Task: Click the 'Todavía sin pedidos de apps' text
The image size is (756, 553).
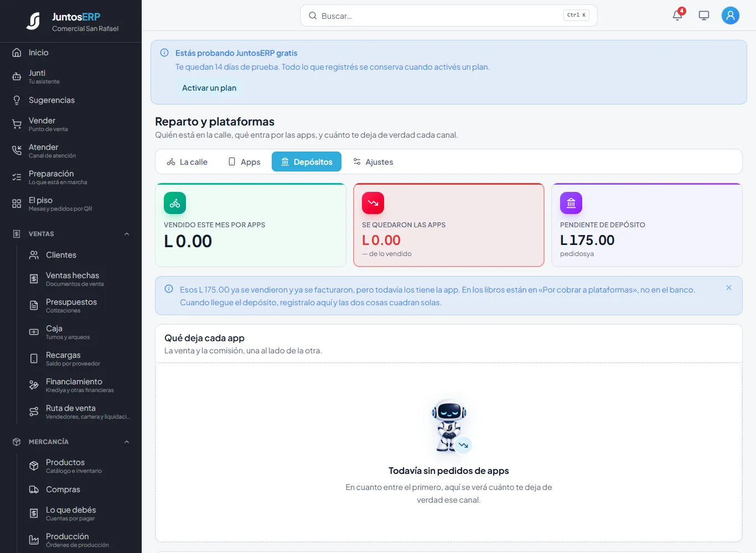Action: [449, 471]
